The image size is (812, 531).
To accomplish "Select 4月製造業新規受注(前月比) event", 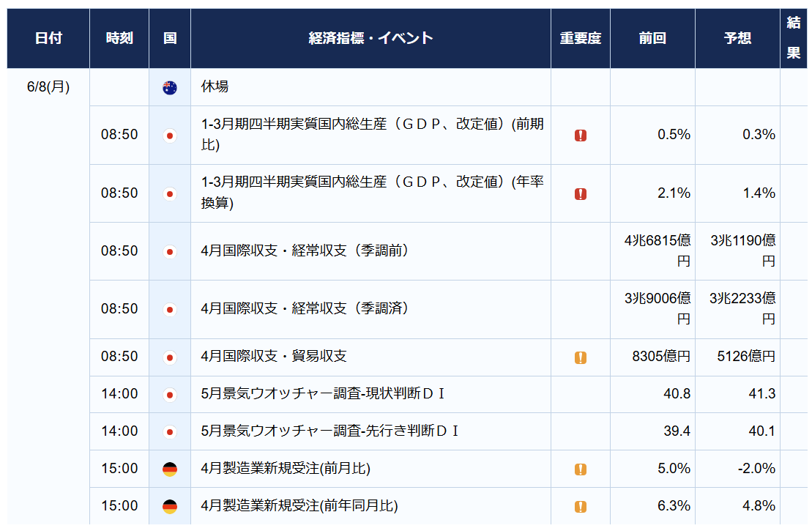I will [x=286, y=468].
